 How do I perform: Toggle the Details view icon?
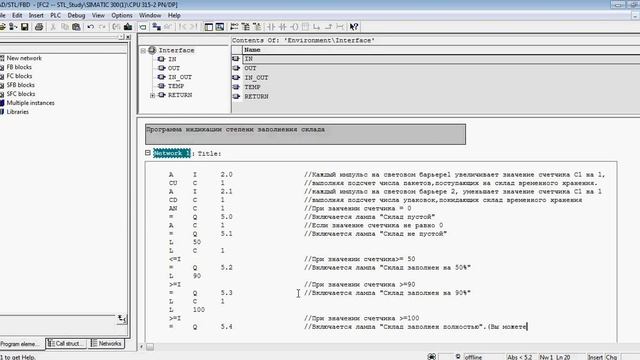click(220, 27)
